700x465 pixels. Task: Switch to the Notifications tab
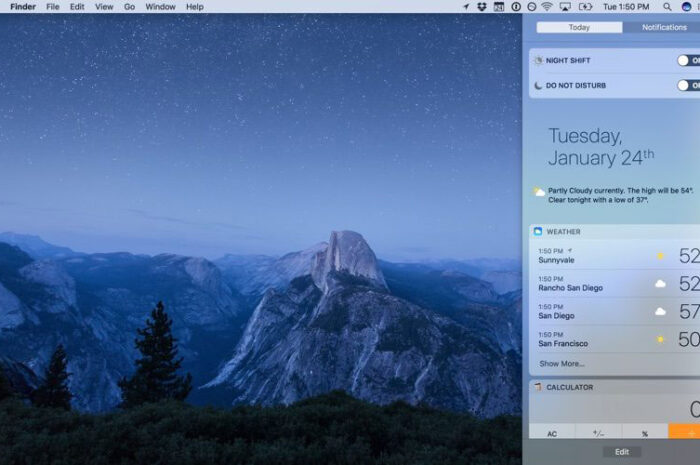pos(662,27)
